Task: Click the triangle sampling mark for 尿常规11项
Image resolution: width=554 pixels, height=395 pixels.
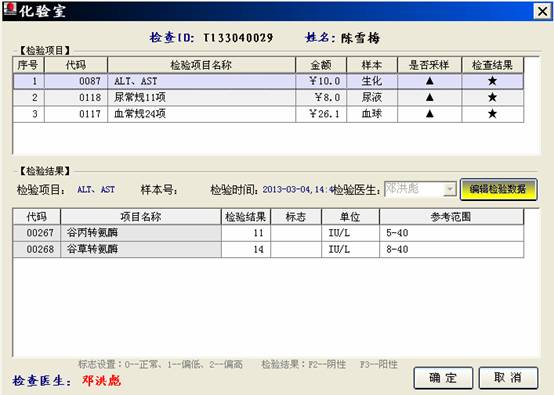Action: coord(430,97)
